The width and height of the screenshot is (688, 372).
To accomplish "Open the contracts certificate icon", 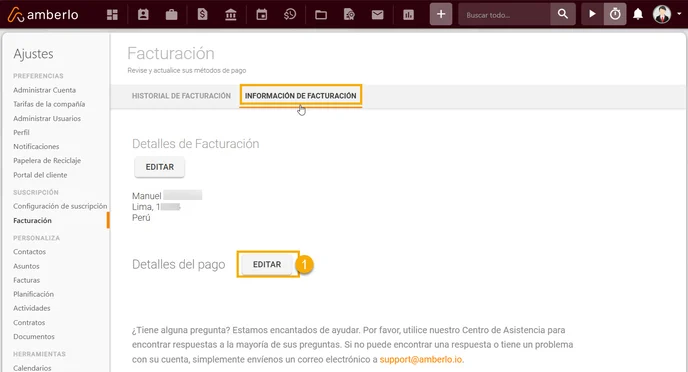I will (349, 15).
